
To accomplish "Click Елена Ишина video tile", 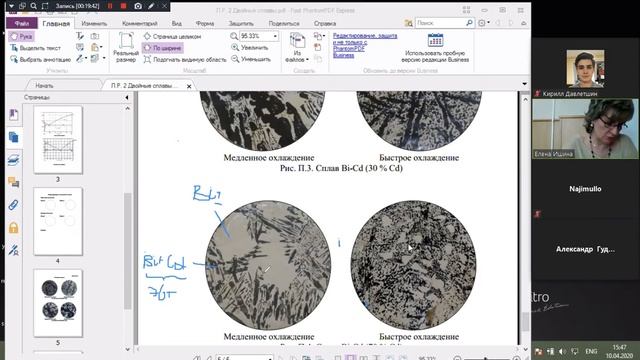I will [585, 129].
